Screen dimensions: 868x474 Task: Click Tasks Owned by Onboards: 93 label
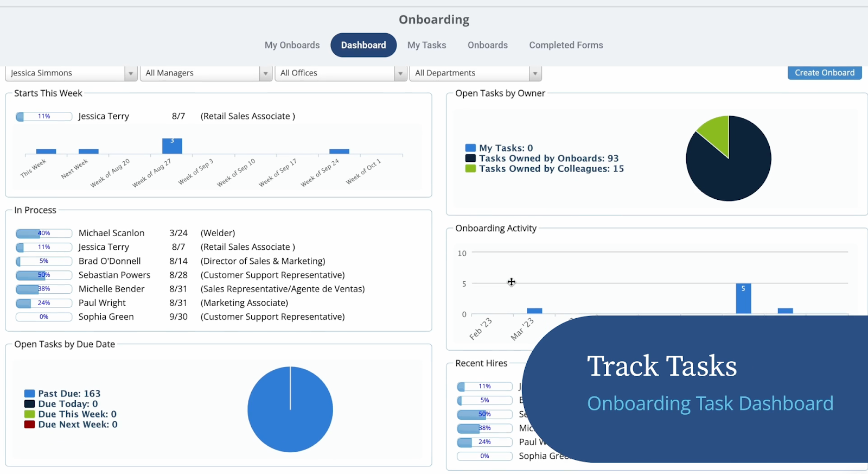point(549,158)
